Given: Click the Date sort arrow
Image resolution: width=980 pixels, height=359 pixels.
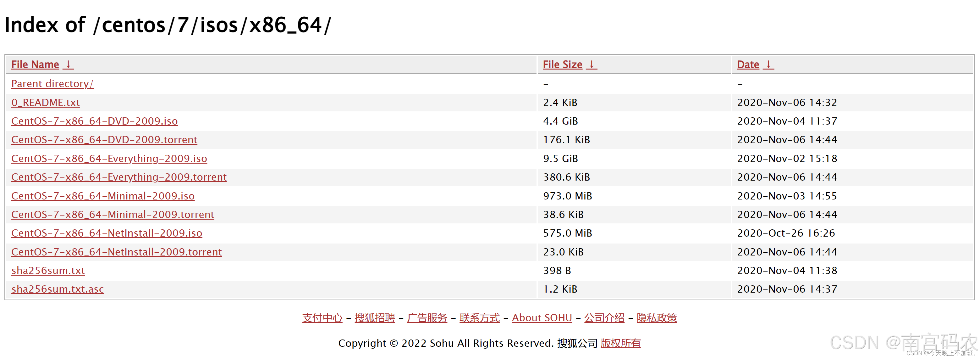Looking at the screenshot, I should click(768, 64).
